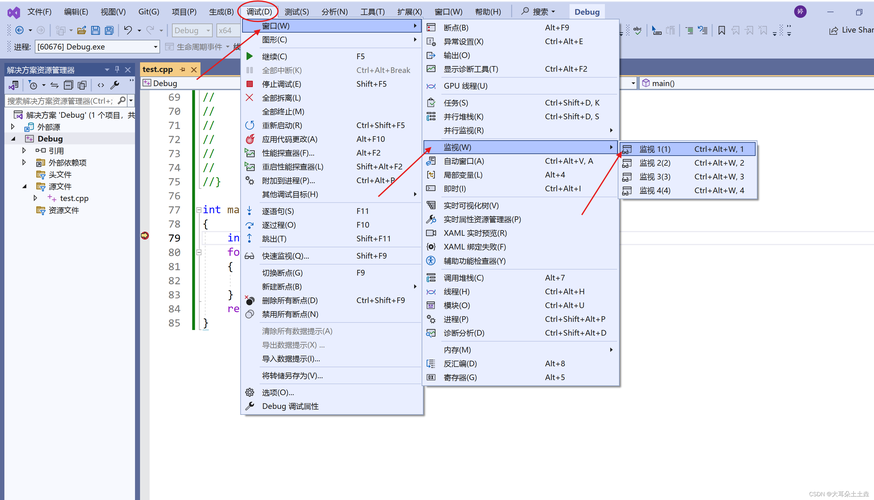Click 全部拆离(L) detach all icon

pyautogui.click(x=250, y=98)
